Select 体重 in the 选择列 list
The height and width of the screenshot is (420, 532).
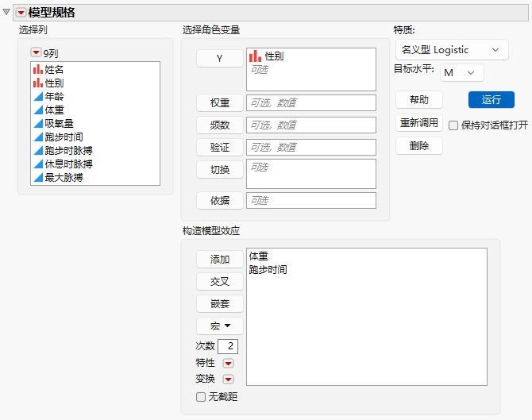click(x=95, y=110)
